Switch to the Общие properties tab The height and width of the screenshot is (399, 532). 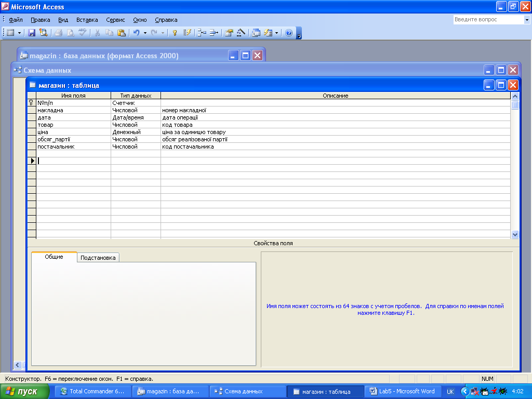click(x=54, y=257)
